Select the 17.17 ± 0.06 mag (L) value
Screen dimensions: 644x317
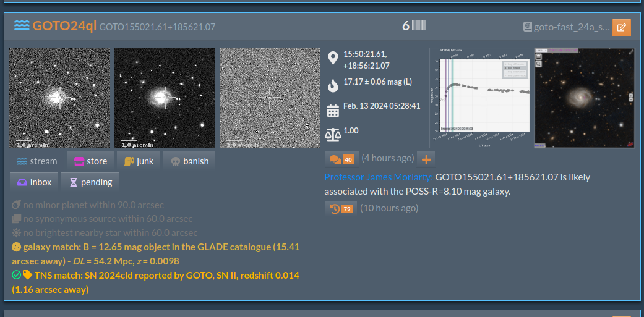click(377, 82)
